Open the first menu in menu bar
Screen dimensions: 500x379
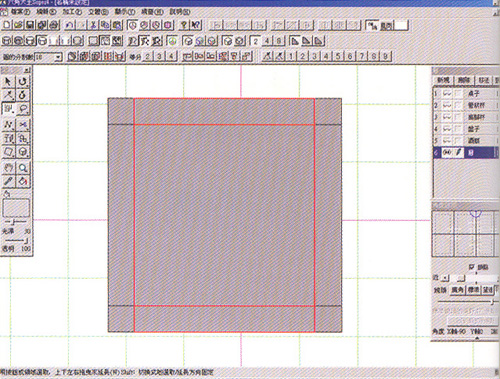click(x=20, y=12)
